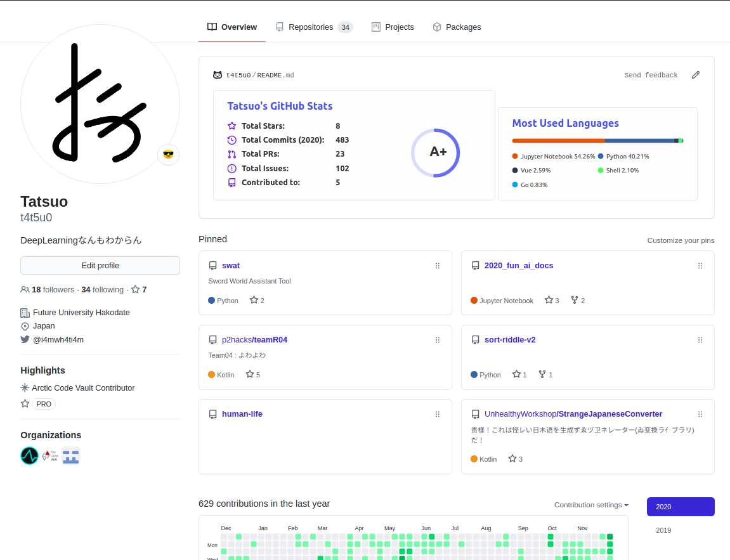Open the Overview tab
The height and width of the screenshot is (560, 730).
click(x=232, y=27)
